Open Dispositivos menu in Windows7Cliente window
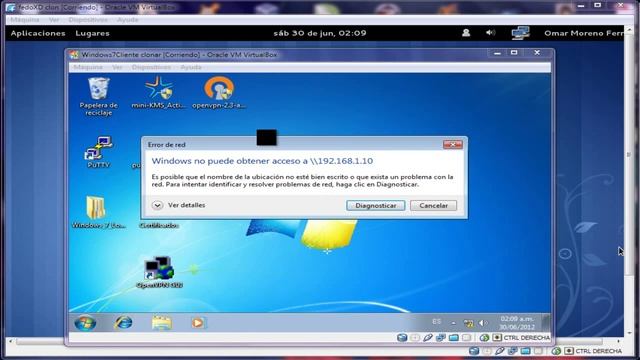 point(151,67)
